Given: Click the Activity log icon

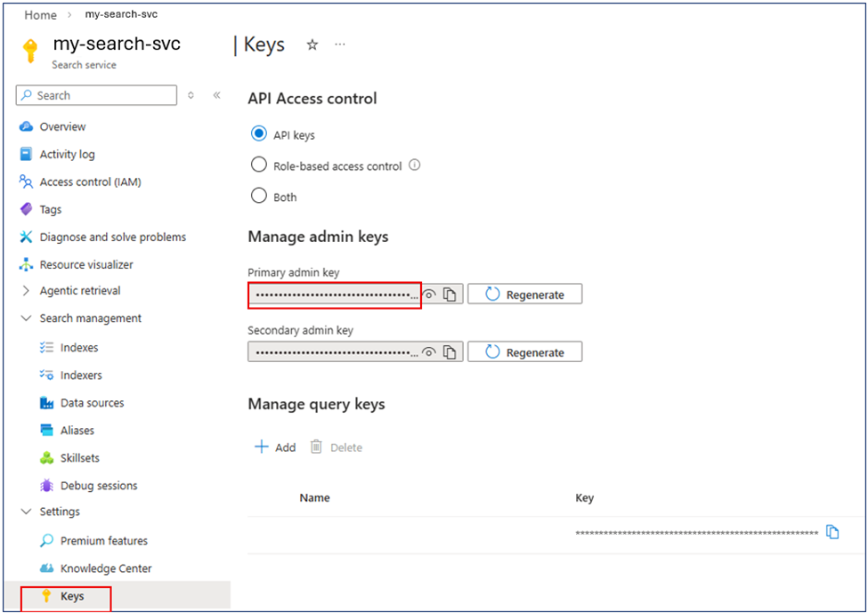Looking at the screenshot, I should tap(26, 154).
